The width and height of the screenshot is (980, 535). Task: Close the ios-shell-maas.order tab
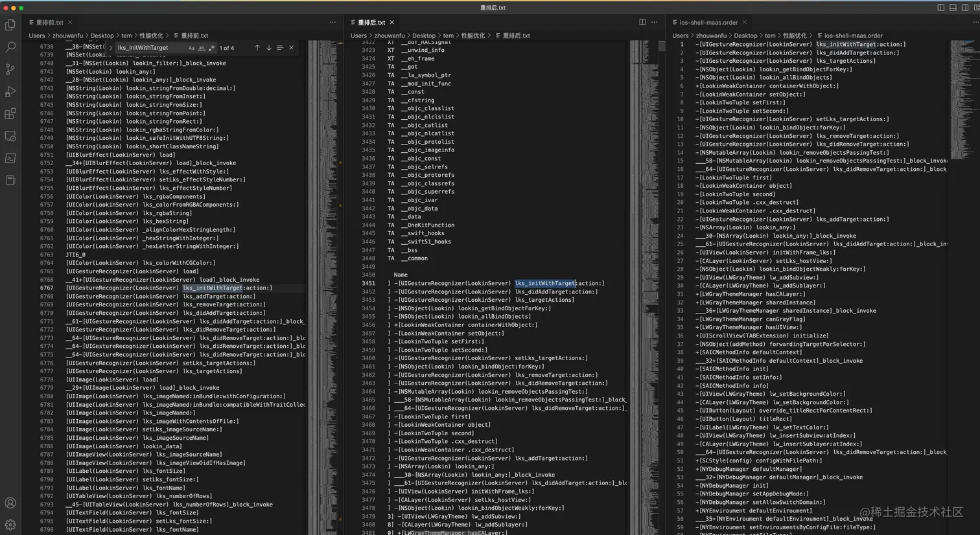tap(744, 23)
